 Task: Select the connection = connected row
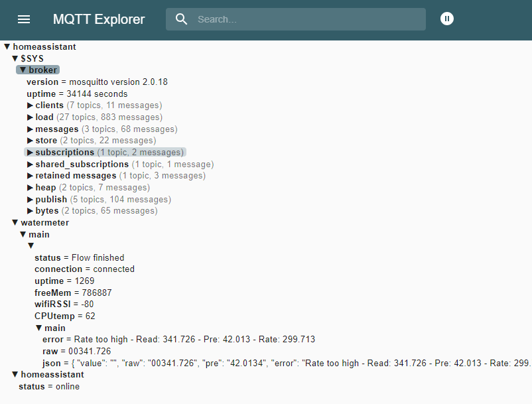tap(84, 269)
